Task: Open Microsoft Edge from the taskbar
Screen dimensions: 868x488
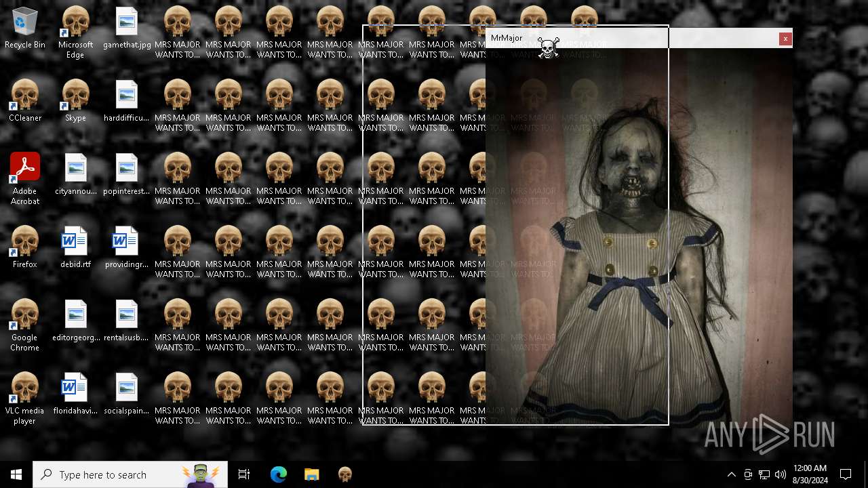Action: [x=279, y=474]
